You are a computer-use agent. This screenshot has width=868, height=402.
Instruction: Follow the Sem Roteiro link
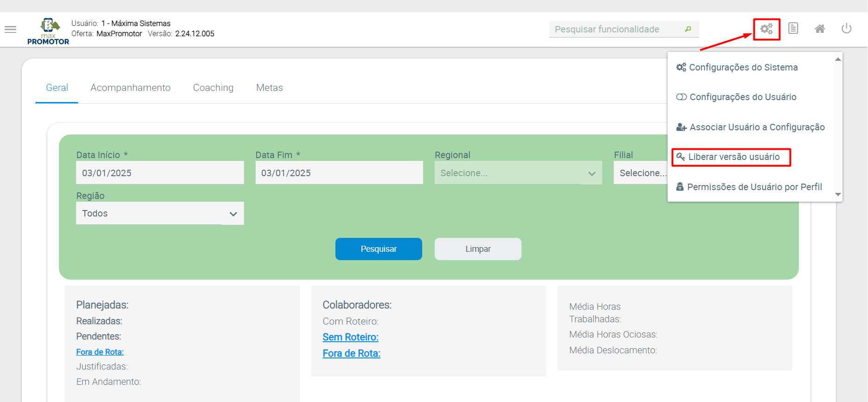tap(350, 338)
